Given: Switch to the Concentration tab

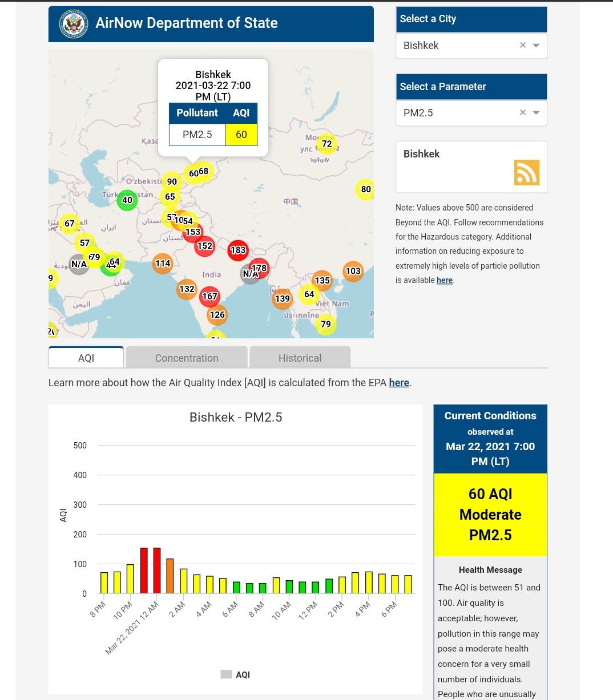Looking at the screenshot, I should [187, 358].
